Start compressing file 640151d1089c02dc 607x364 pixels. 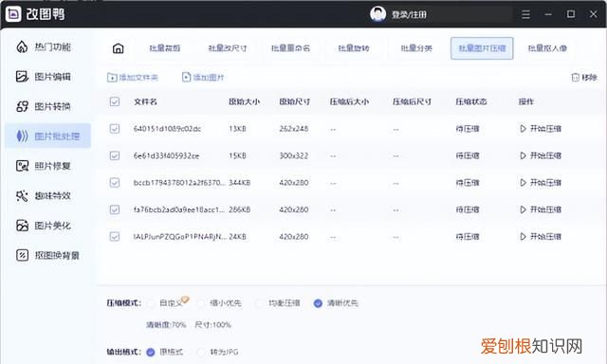pyautogui.click(x=541, y=129)
